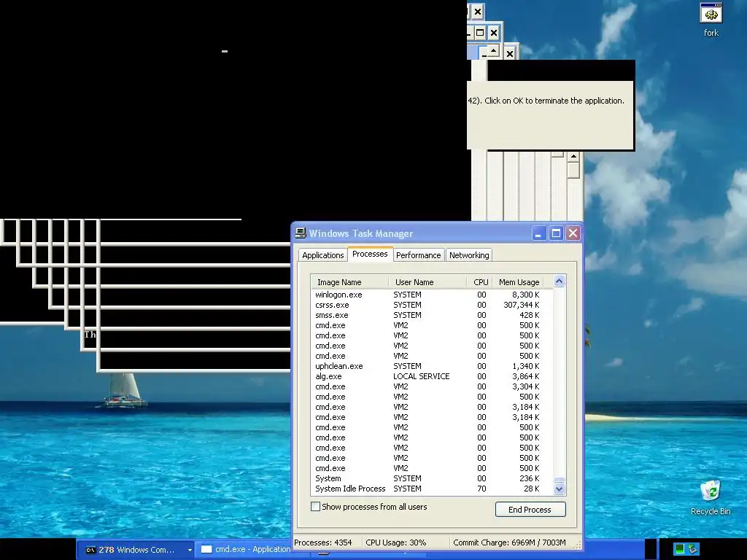This screenshot has width=747, height=560.
Task: Click the 307,344 K memory value
Action: point(521,305)
